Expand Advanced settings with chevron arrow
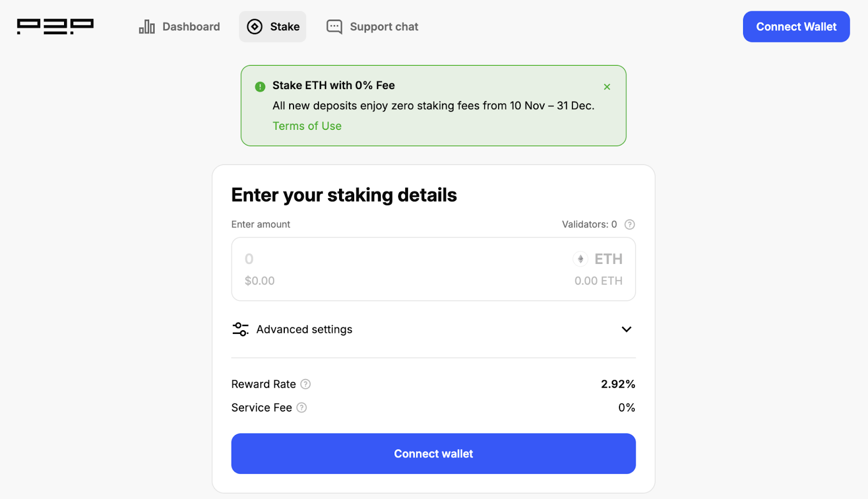 tap(627, 329)
